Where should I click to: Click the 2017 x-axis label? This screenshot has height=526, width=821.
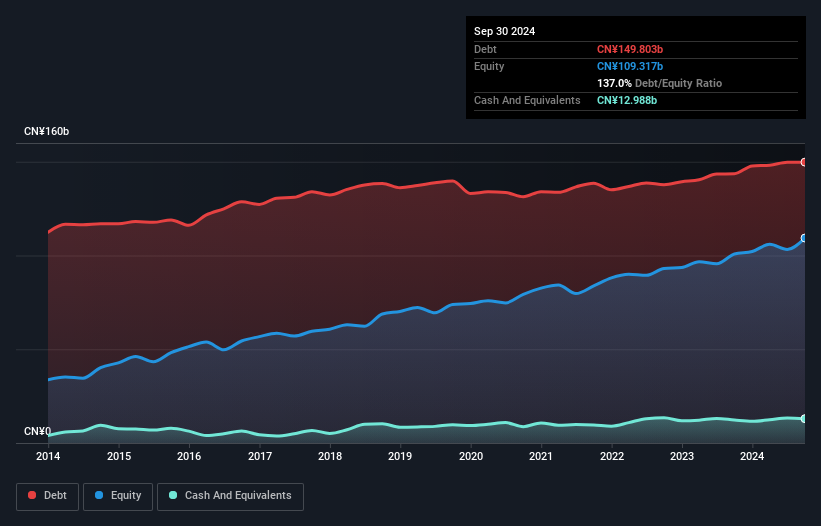pyautogui.click(x=260, y=456)
